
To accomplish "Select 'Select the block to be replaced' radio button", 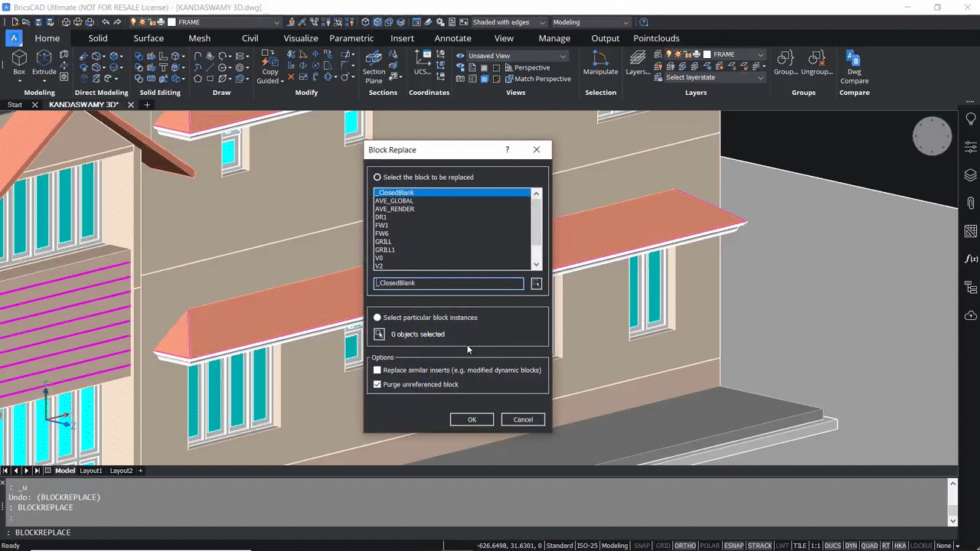I will click(x=377, y=178).
